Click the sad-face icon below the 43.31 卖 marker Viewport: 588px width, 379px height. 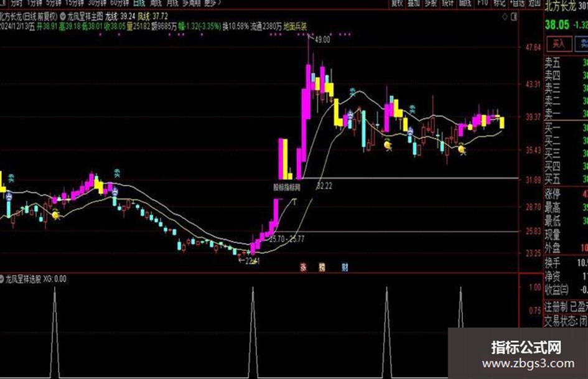(350, 115)
